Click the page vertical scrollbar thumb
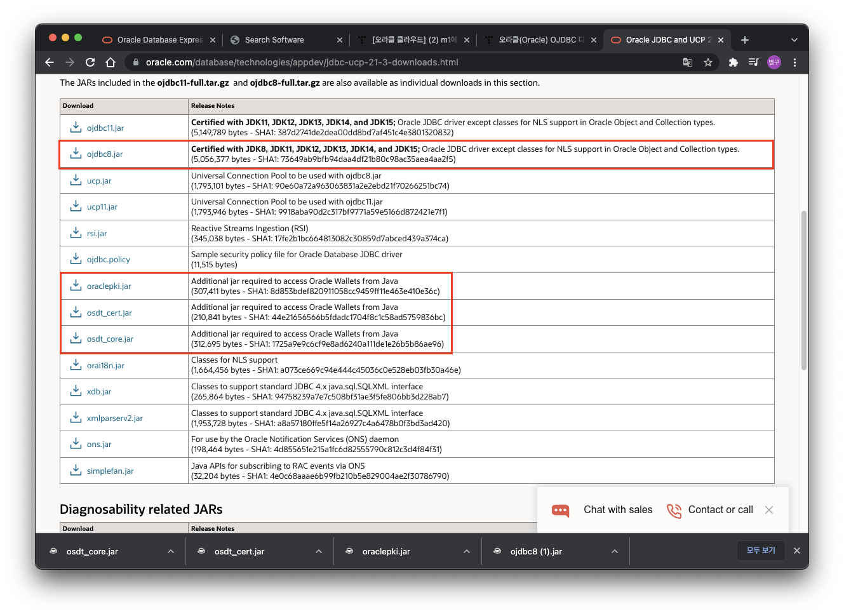The width and height of the screenshot is (844, 616). [x=804, y=290]
